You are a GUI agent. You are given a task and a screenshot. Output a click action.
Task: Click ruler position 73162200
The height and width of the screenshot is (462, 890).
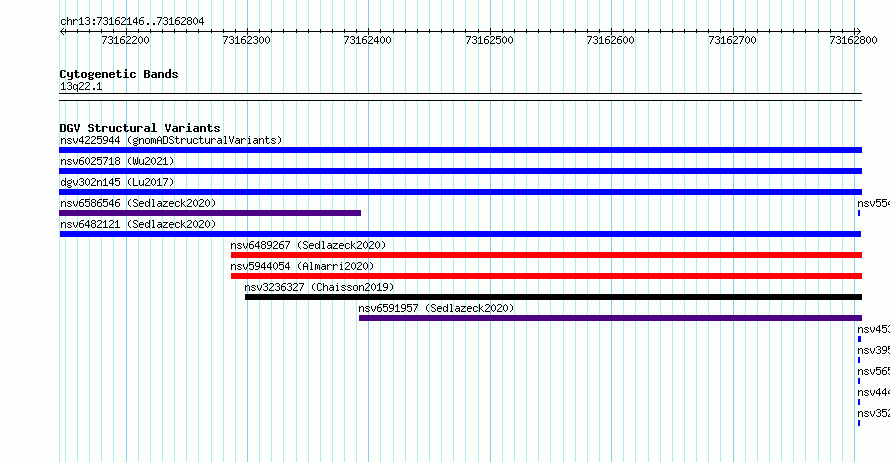point(125,40)
